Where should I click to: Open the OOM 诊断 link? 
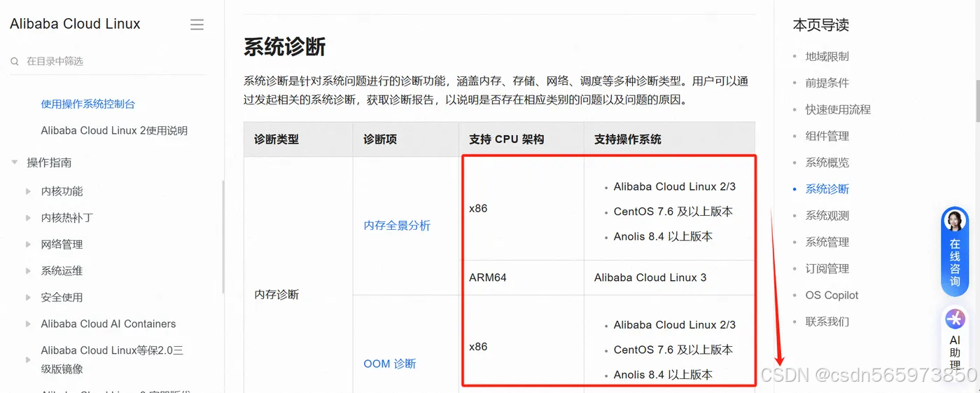coord(390,364)
